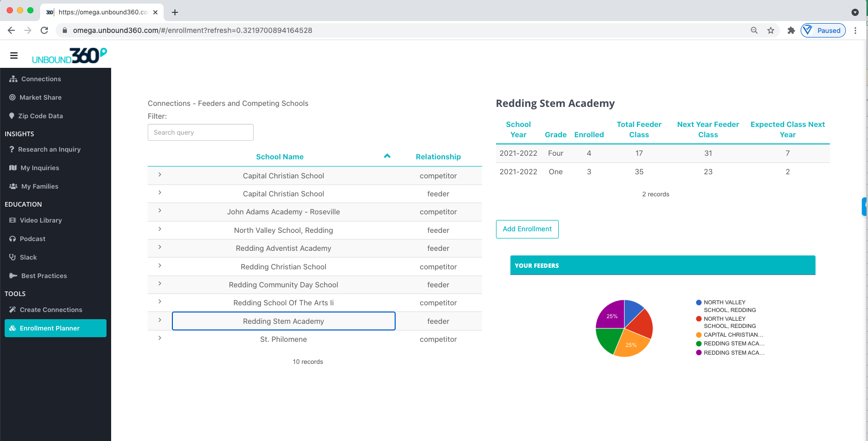This screenshot has width=868, height=441.
Task: Open Enrollment Planner in the sidebar
Action: coord(56,328)
